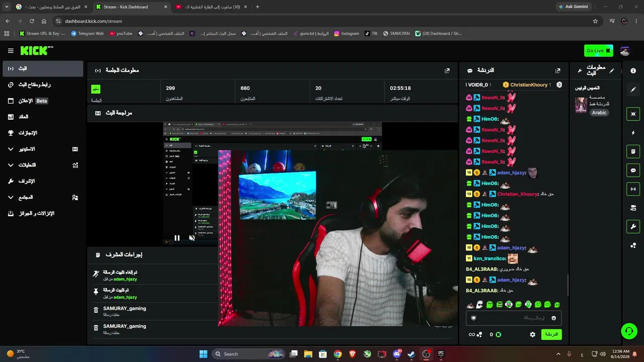Click the wrench icon beside معلومات البث
Viewport: 644px width, 362px height.
tap(580, 71)
